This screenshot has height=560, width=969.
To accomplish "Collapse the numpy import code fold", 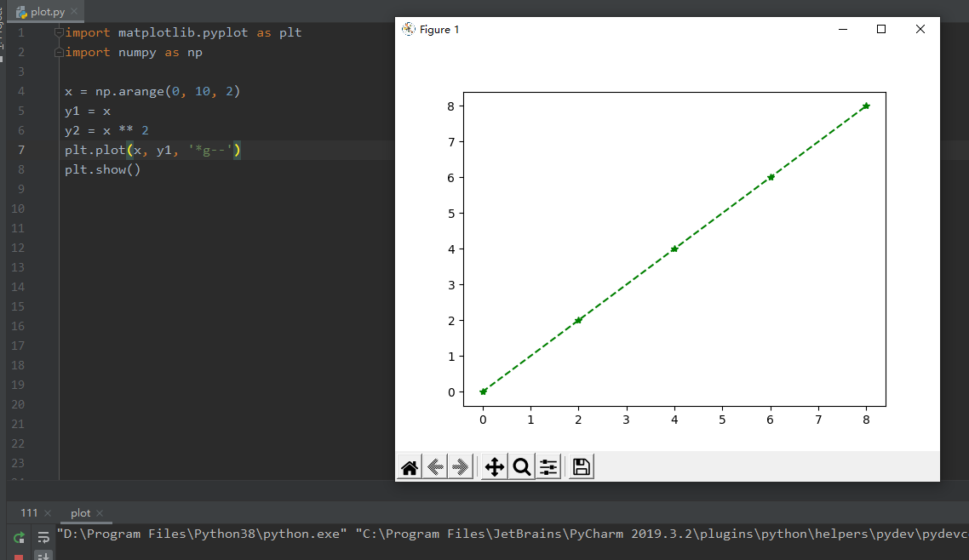I will [x=58, y=52].
